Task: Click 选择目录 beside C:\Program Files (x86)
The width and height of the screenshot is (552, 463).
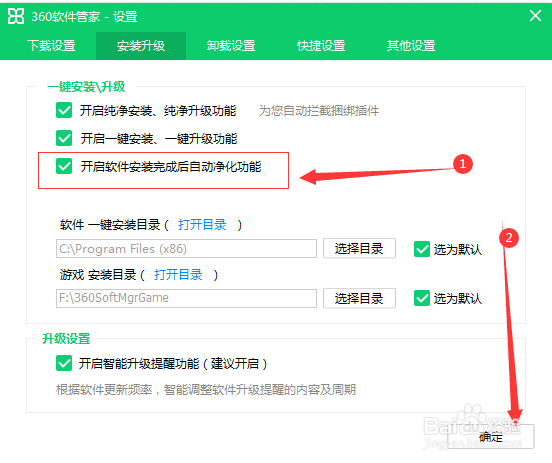Action: tap(359, 249)
